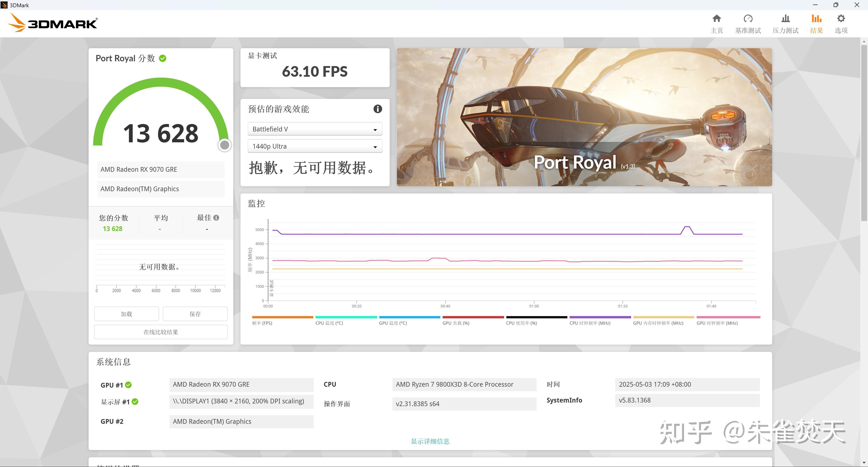Click the green checkmark beside Port Royal 分数

click(x=163, y=58)
